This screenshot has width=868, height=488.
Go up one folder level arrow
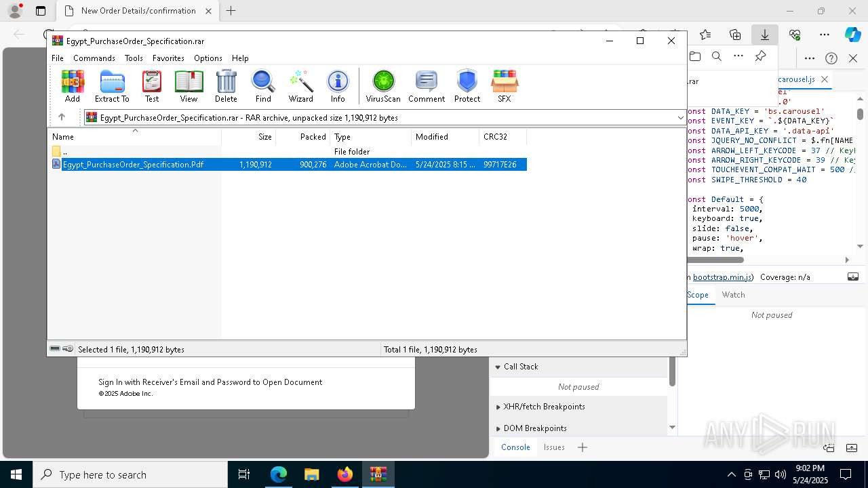click(x=61, y=117)
